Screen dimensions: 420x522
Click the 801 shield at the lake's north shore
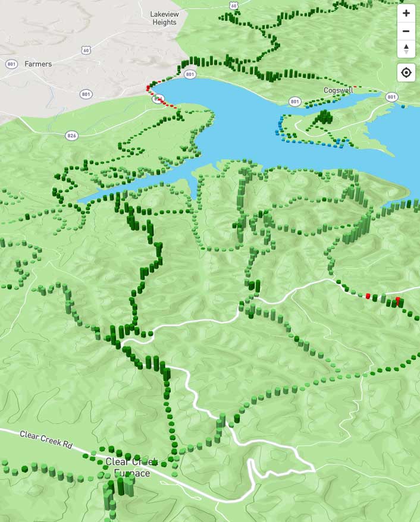tap(190, 74)
